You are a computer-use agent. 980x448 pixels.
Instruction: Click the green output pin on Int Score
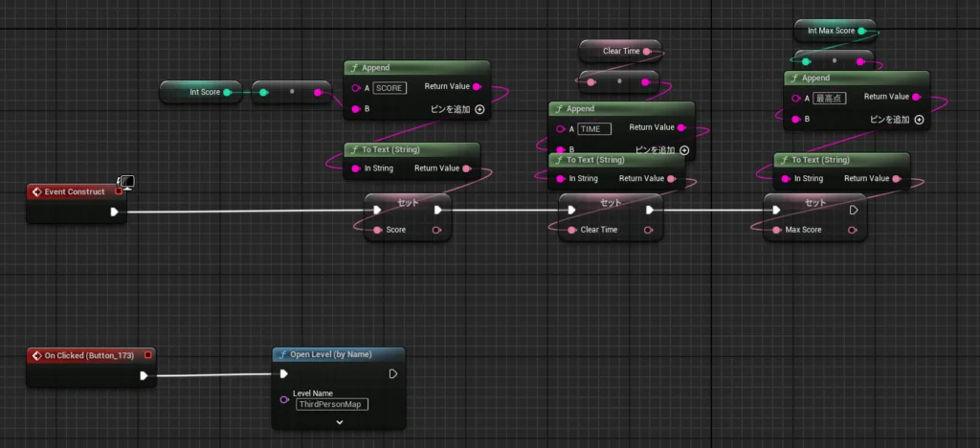pos(228,92)
